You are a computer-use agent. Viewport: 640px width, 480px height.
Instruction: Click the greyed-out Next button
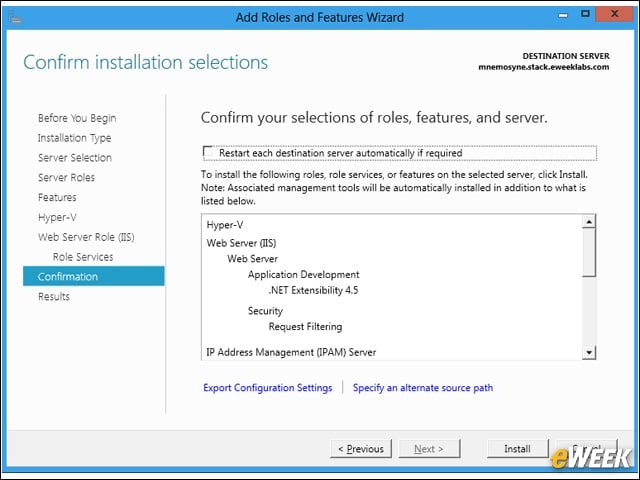pos(429,449)
